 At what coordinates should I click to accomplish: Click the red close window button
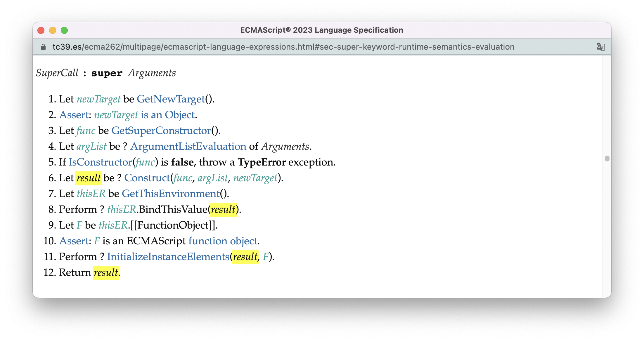click(x=41, y=30)
